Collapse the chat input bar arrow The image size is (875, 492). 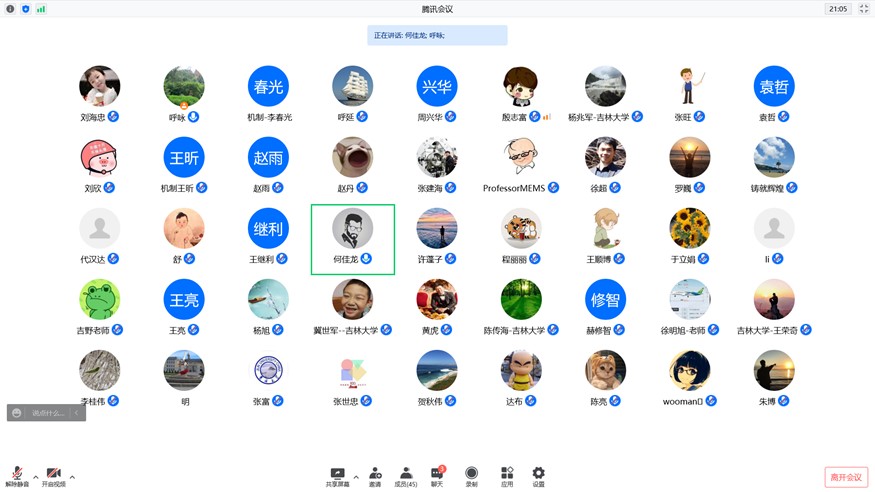point(77,413)
